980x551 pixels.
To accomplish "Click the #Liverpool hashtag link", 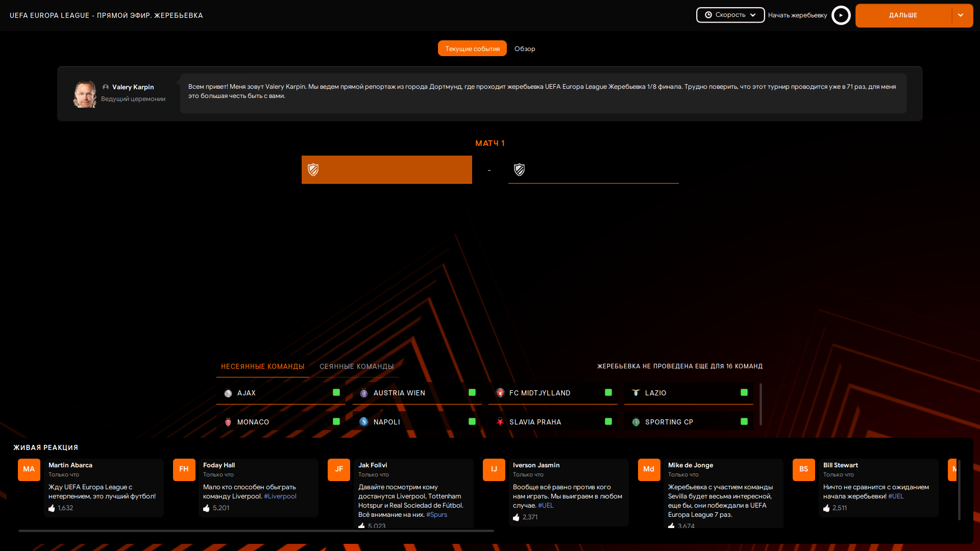I will 280,496.
